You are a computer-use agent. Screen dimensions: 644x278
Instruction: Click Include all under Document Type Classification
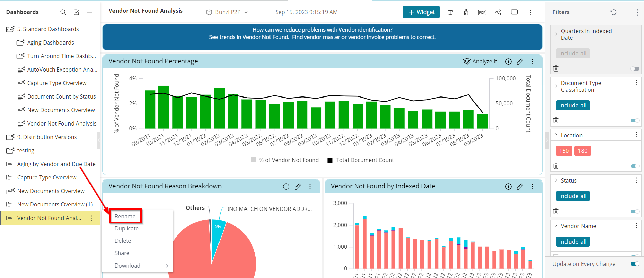point(573,105)
